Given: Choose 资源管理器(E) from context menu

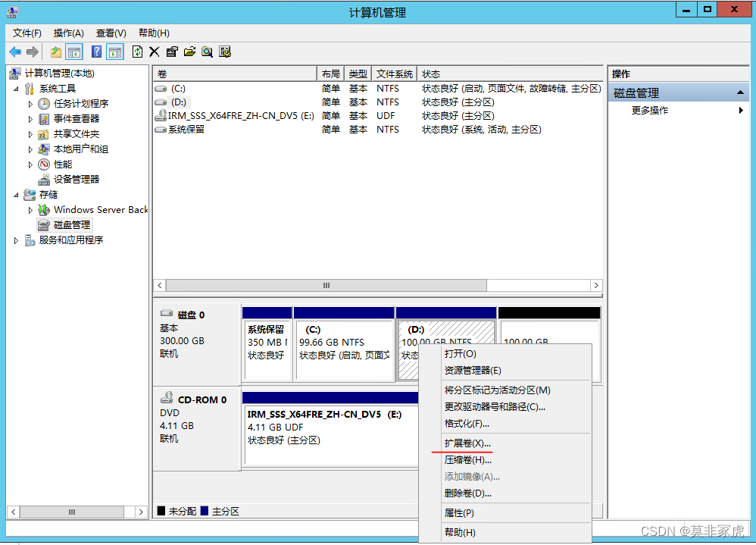Looking at the screenshot, I should (505, 371).
